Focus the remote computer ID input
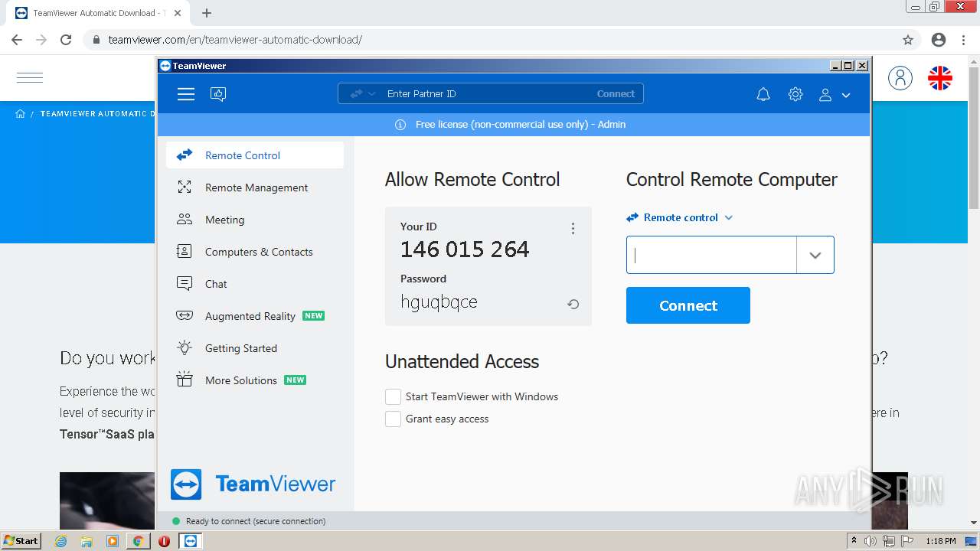 tap(712, 256)
